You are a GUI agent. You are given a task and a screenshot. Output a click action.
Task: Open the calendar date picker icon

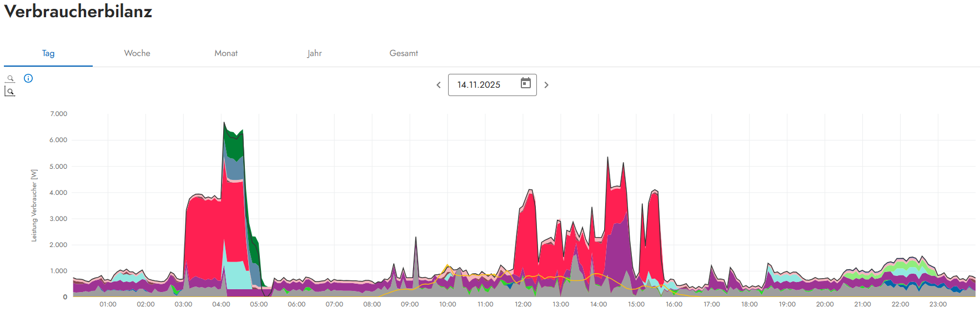click(x=525, y=84)
